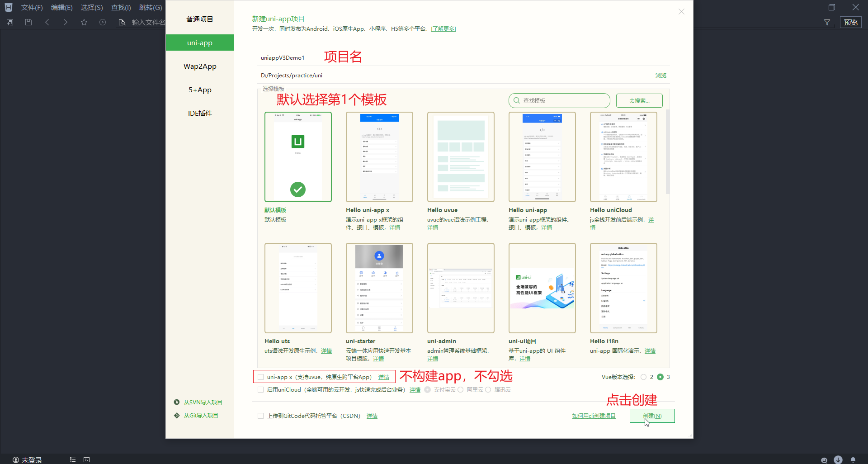Open the 跳转(G) menu

tap(151, 8)
